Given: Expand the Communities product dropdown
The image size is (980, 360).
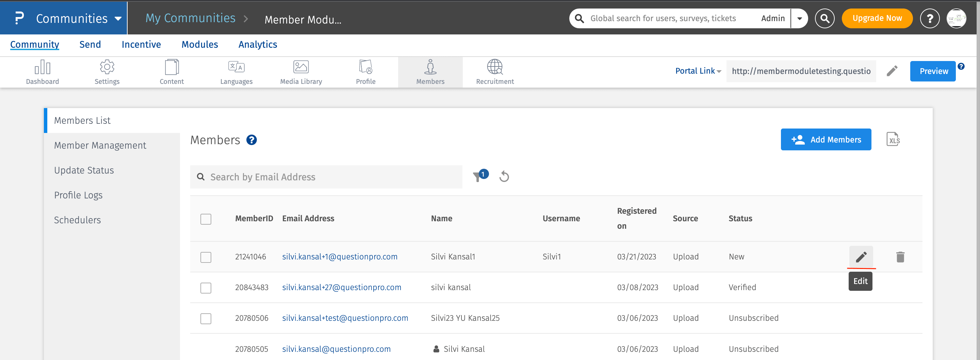Looking at the screenshot, I should coord(118,19).
